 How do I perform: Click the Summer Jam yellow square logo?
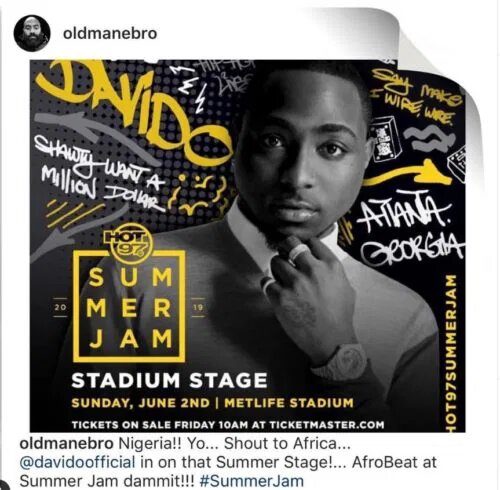click(129, 307)
